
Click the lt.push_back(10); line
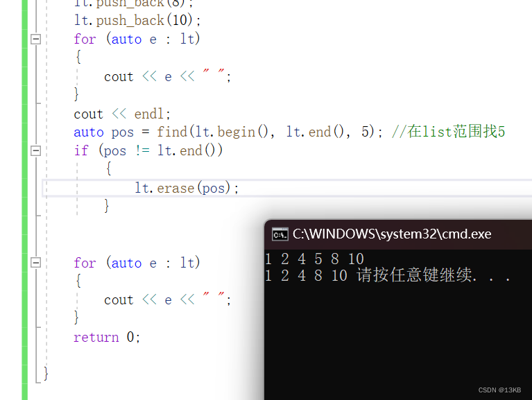(x=137, y=20)
